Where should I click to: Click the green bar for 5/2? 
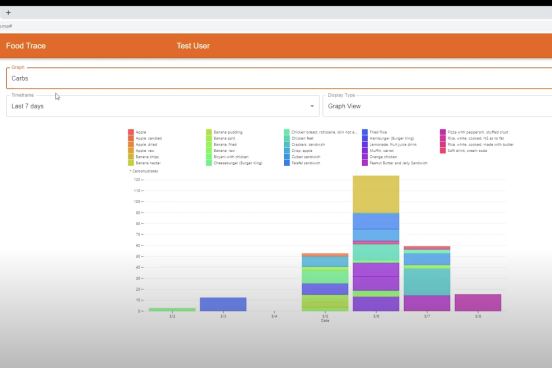[172, 310]
